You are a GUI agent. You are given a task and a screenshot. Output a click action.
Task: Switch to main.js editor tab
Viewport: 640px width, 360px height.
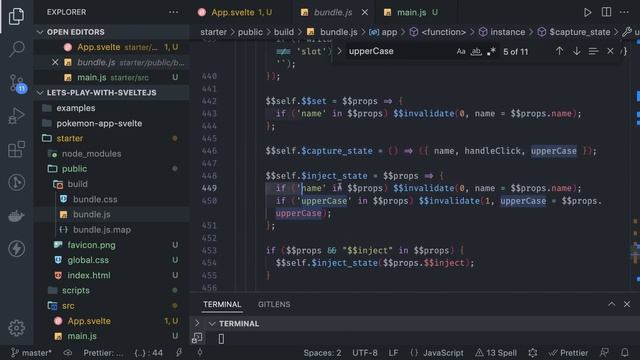coord(411,12)
